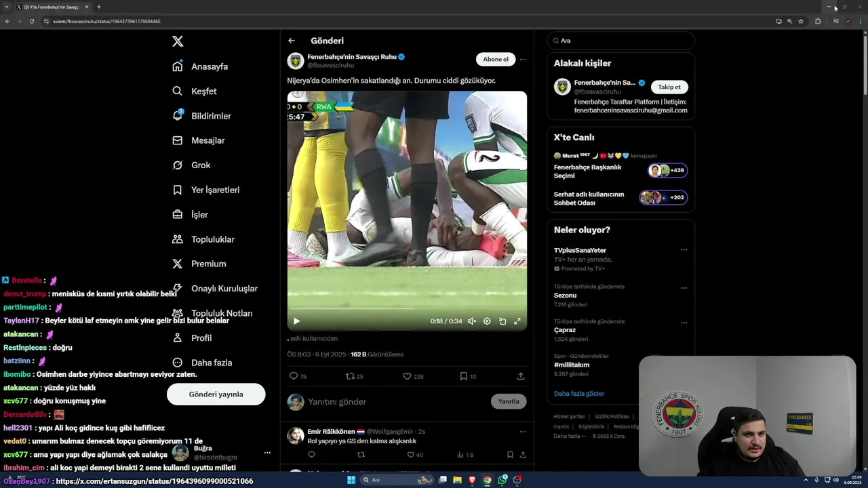The width and height of the screenshot is (868, 488).
Task: Open Chrome from the taskbar
Action: 487,480
